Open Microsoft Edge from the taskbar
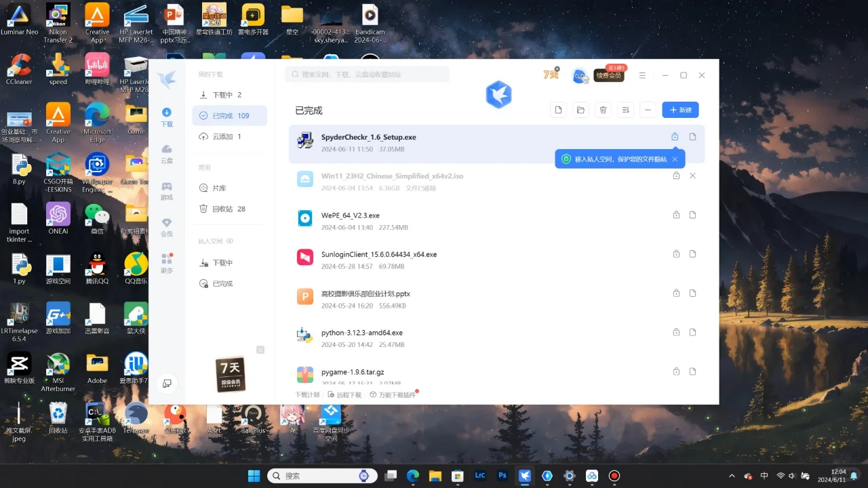Screen dimensions: 868x488 coord(413,476)
